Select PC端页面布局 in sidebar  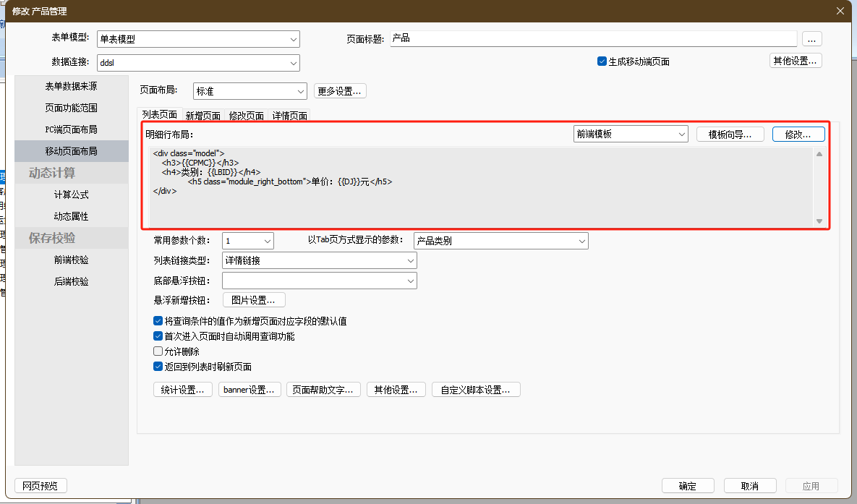(x=71, y=129)
